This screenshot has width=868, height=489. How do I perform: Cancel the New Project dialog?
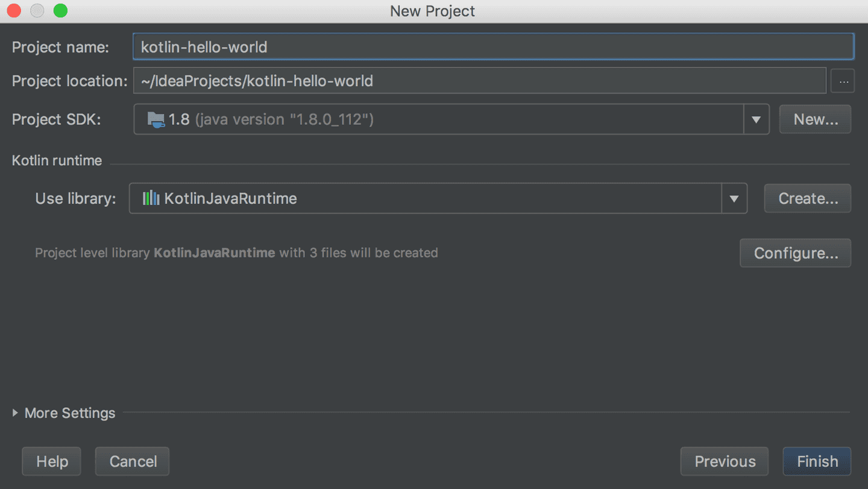pyautogui.click(x=132, y=461)
